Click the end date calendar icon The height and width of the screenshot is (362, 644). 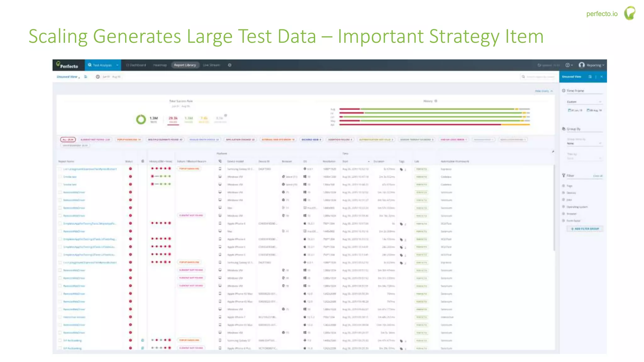tap(588, 110)
